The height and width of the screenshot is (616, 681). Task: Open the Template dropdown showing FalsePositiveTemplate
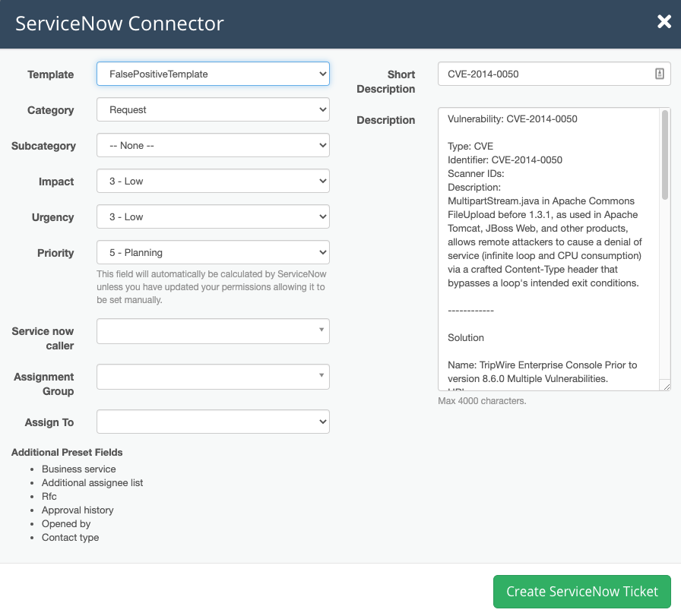tap(213, 74)
